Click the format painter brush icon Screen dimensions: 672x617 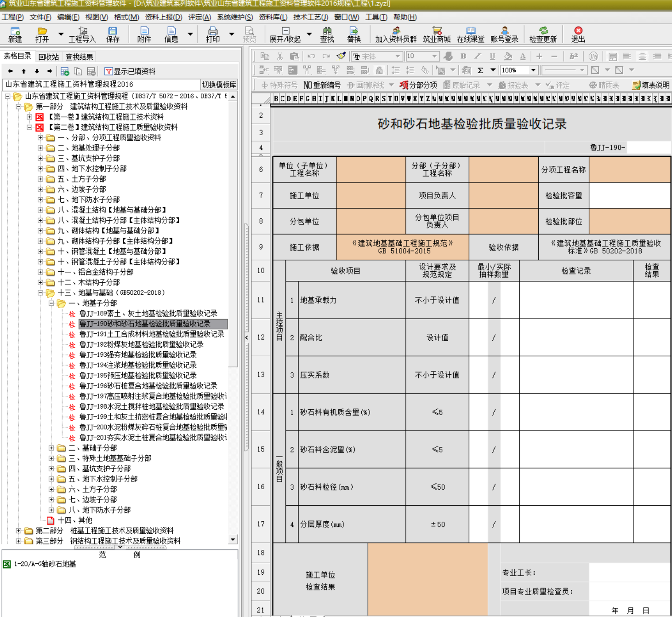pos(341,56)
